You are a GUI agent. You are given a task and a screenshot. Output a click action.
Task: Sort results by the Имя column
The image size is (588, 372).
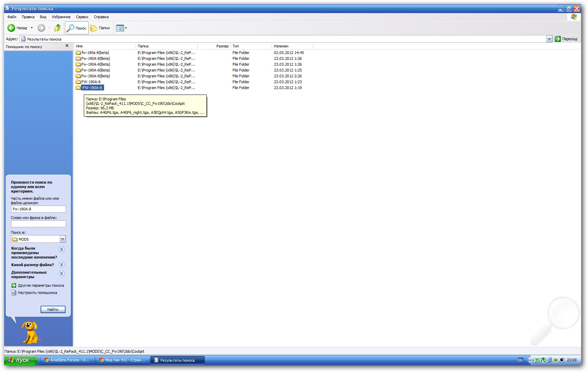click(105, 46)
